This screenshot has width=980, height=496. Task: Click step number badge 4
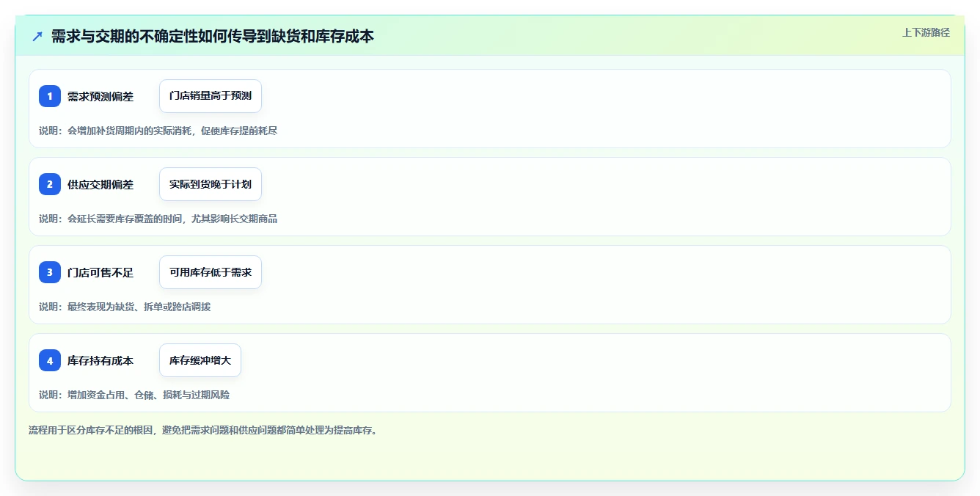pyautogui.click(x=50, y=360)
